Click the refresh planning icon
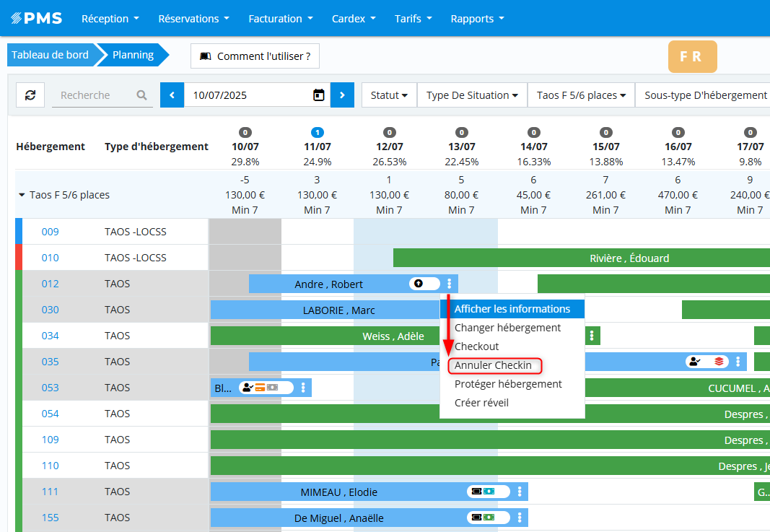 click(30, 95)
